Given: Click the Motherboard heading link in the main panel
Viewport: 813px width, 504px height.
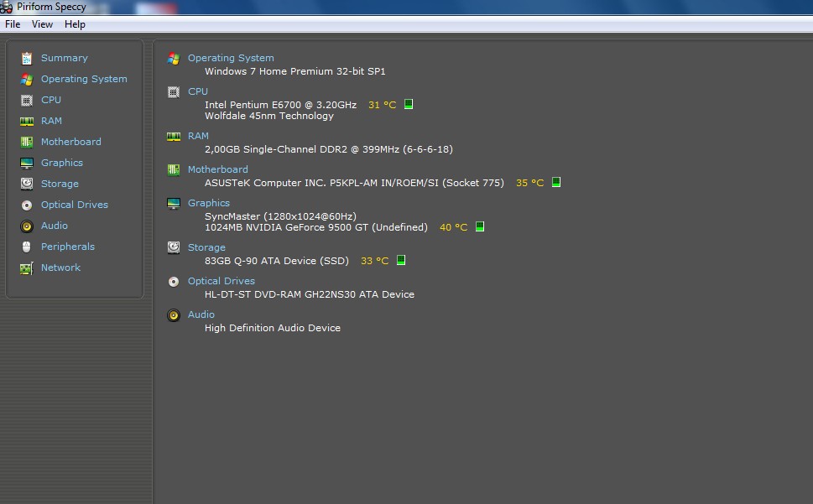Looking at the screenshot, I should pos(218,169).
